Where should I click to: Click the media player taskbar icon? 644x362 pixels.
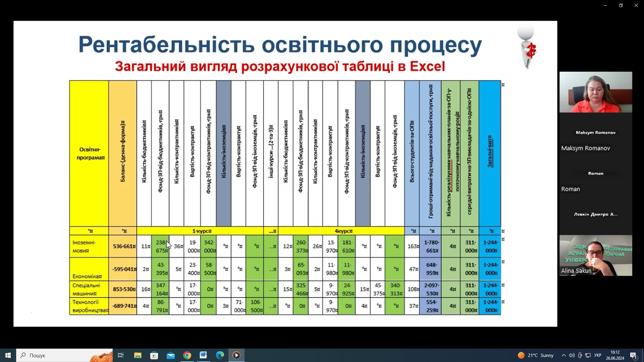[x=236, y=355]
